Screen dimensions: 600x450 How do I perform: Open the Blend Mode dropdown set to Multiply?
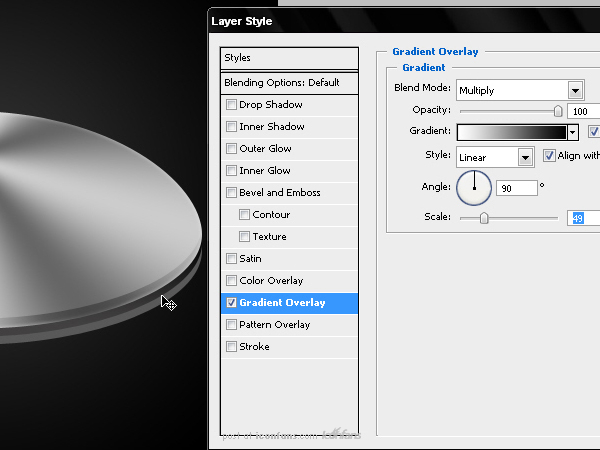(x=520, y=90)
